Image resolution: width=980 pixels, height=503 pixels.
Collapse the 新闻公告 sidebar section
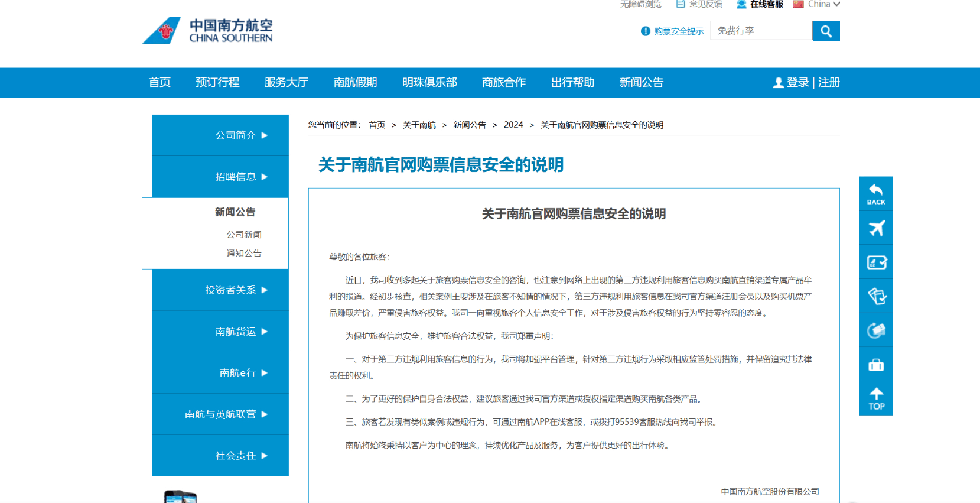pos(235,212)
